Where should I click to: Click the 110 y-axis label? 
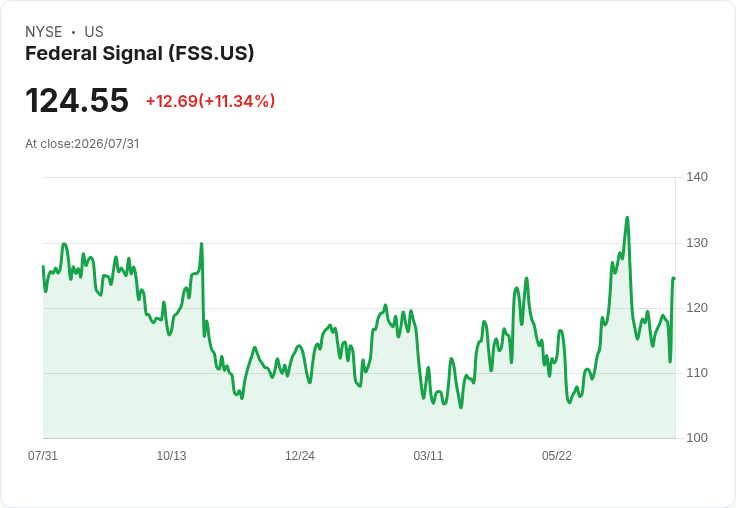(697, 373)
